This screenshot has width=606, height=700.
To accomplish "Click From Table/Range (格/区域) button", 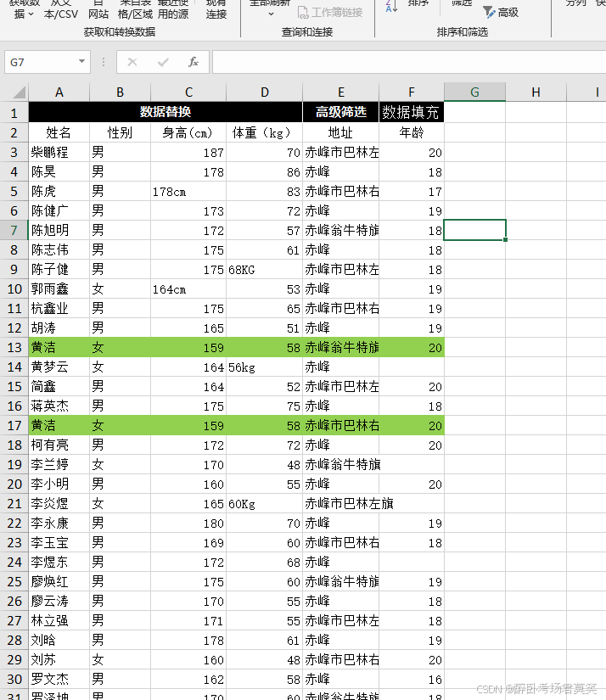I will (x=135, y=10).
